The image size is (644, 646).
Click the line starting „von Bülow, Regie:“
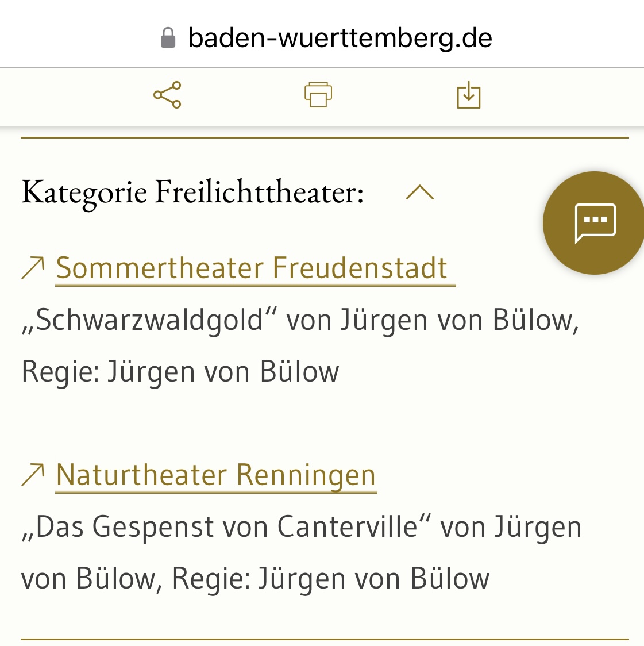coord(255,578)
